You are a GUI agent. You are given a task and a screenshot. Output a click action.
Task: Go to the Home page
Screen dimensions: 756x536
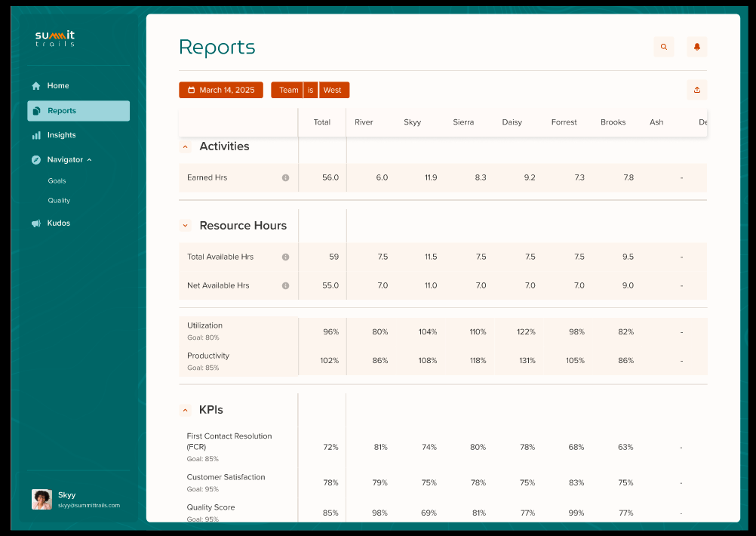pos(57,86)
